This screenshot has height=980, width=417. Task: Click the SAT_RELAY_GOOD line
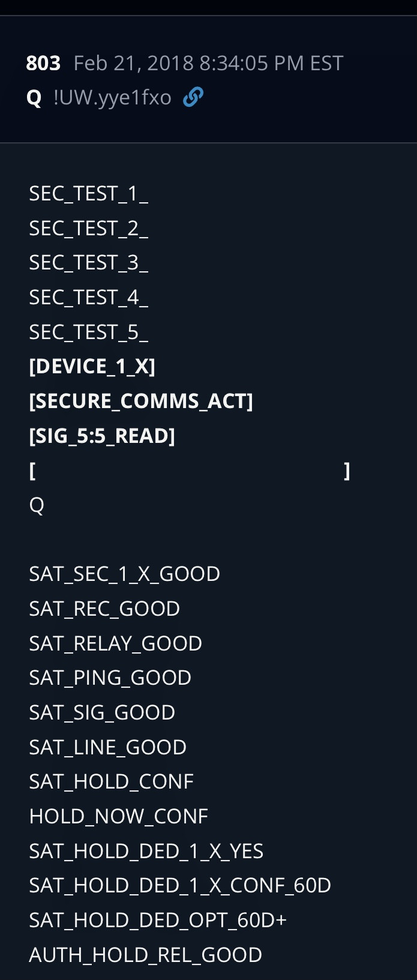(115, 643)
